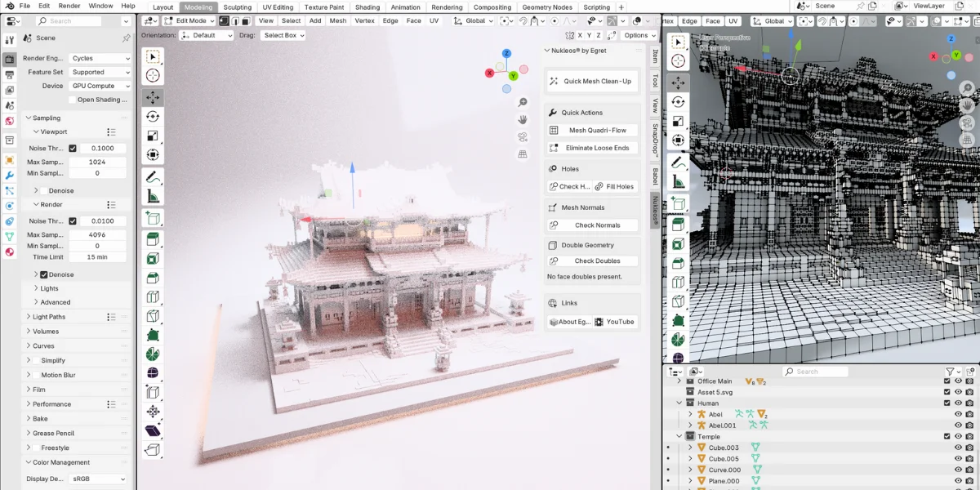Click the YouTube link in the Nukleos panel
980x490 pixels.
[616, 322]
